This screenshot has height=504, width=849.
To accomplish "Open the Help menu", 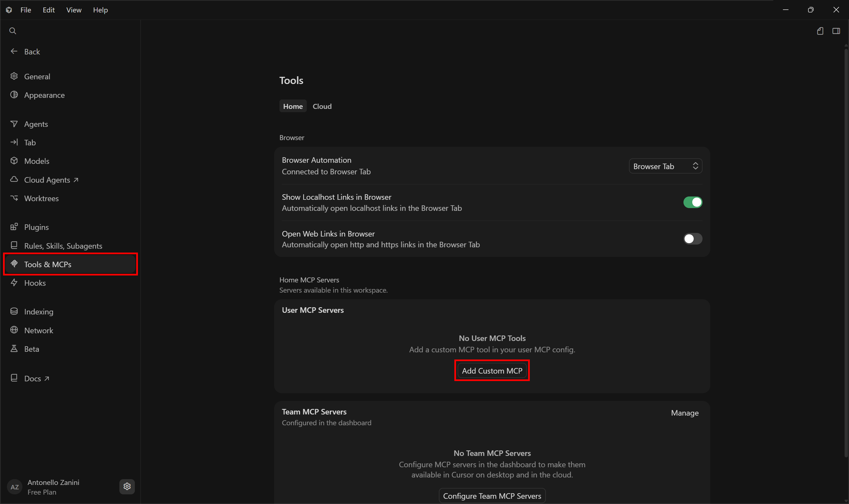I will click(101, 10).
